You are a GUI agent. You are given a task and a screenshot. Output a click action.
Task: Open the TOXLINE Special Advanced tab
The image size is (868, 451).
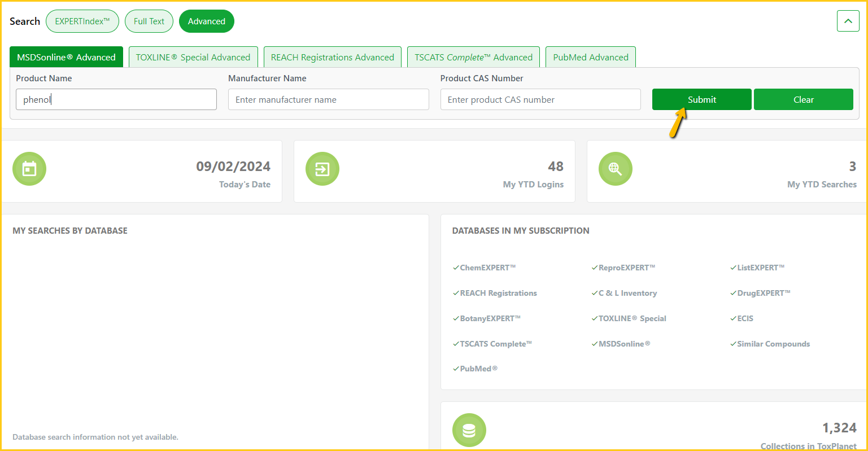193,57
